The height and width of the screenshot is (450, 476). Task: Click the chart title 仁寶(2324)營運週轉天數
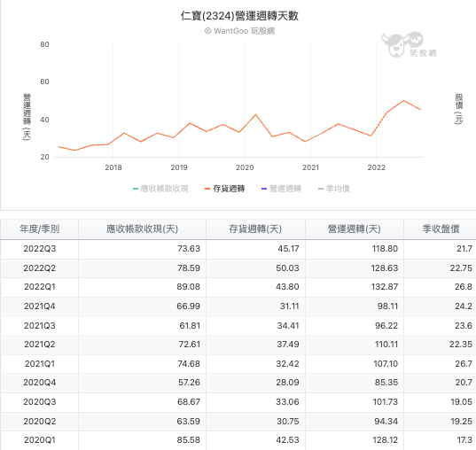239,16
